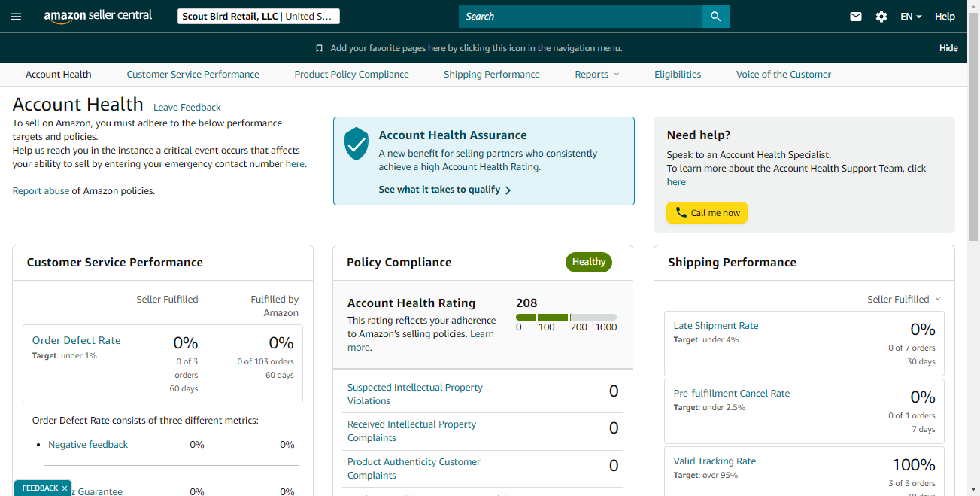Open the Order Defect Rate link
This screenshot has width=980, height=496.
tap(77, 340)
